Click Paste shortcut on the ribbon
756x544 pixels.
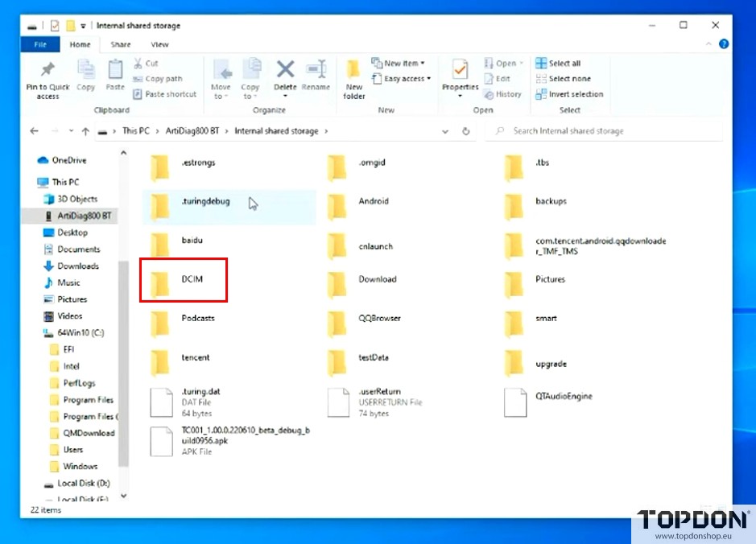click(x=166, y=93)
